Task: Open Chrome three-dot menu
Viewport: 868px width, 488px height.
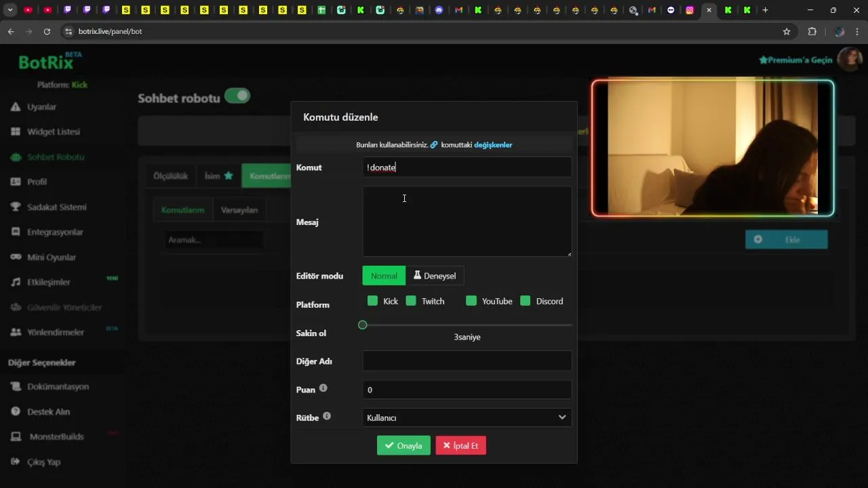Action: tap(858, 31)
